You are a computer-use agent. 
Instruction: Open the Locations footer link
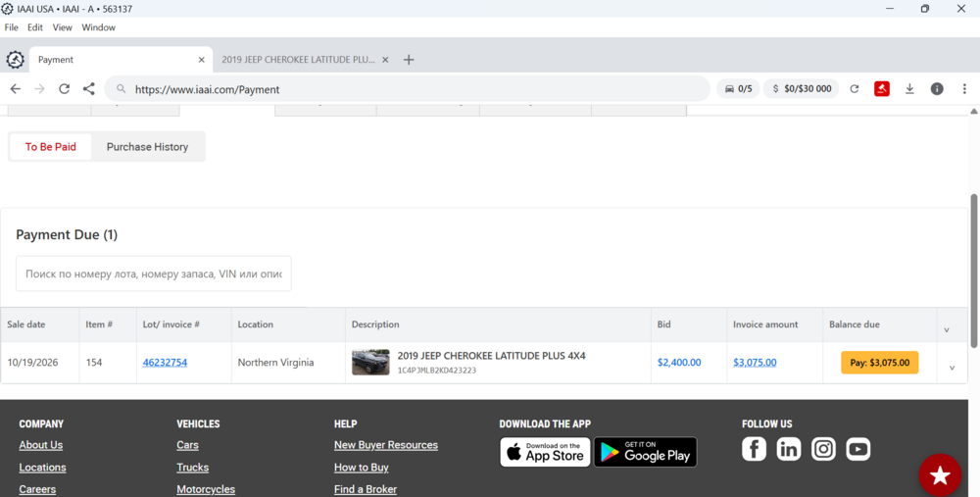(42, 468)
